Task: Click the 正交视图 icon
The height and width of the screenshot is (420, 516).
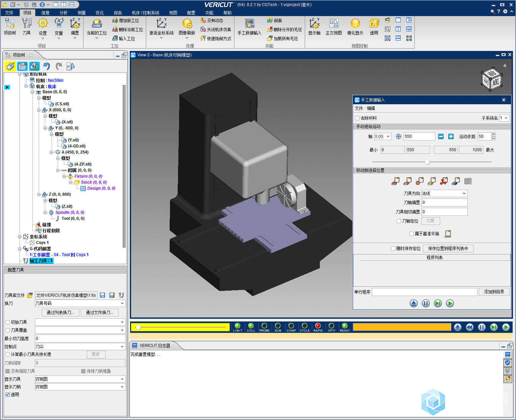Action: (x=334, y=27)
